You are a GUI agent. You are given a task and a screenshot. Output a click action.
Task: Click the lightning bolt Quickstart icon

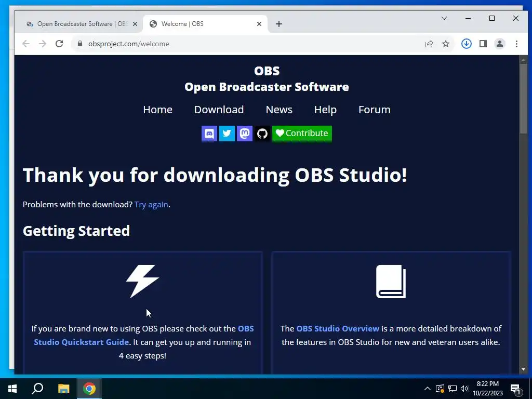coord(142,281)
